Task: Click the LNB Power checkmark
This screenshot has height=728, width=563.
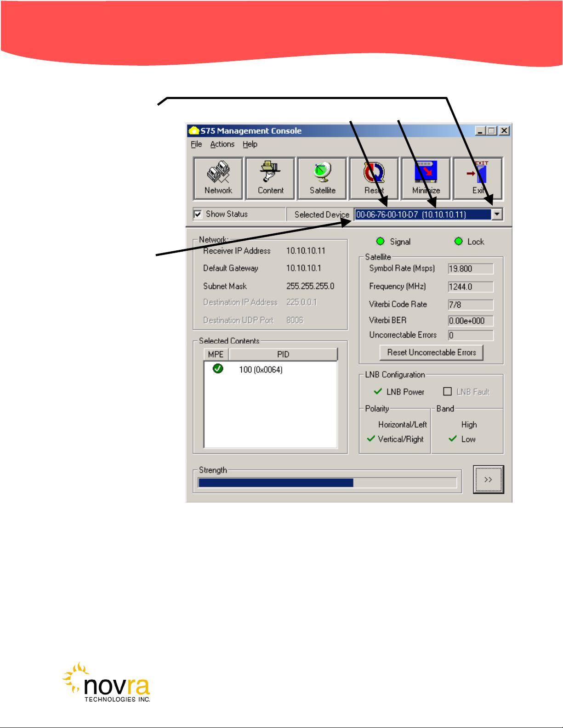Action: [378, 391]
